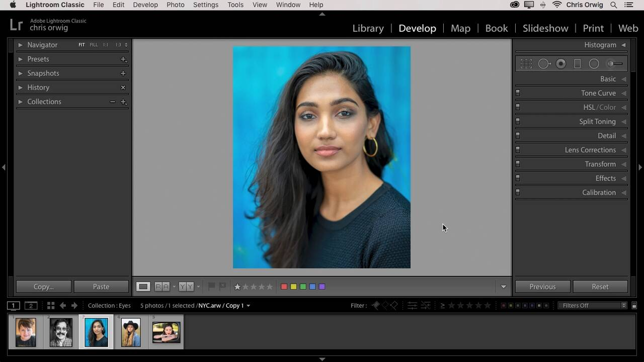Clear History with the X icon
Viewport: 644px width, 362px height.
(x=123, y=87)
